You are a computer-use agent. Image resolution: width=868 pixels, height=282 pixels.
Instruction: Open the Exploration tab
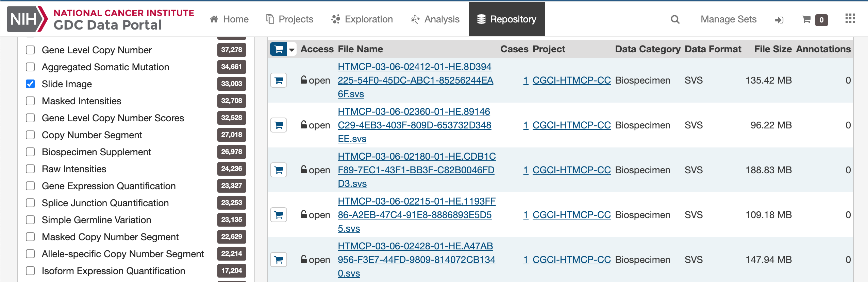pyautogui.click(x=362, y=19)
